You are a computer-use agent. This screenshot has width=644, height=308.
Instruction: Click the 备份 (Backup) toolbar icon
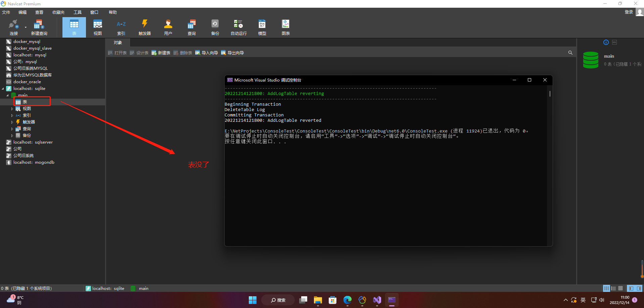(215, 28)
